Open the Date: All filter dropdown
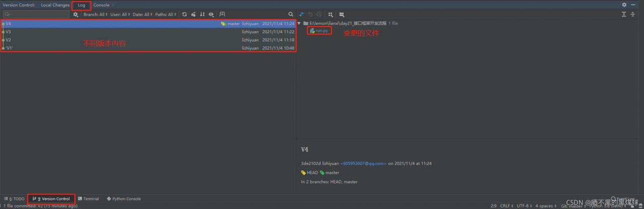Viewport: 644px width, 209px height. pyautogui.click(x=142, y=15)
